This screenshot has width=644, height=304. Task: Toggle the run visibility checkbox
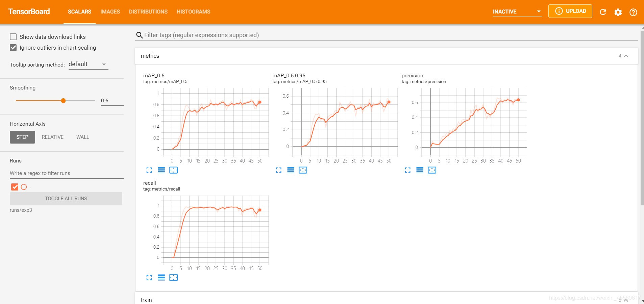tap(15, 187)
